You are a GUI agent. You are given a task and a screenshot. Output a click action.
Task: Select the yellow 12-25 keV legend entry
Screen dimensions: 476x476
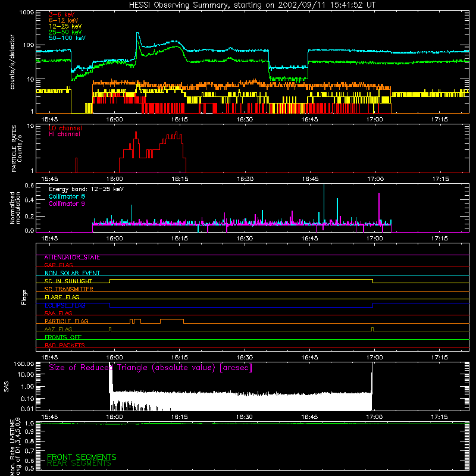click(65, 26)
